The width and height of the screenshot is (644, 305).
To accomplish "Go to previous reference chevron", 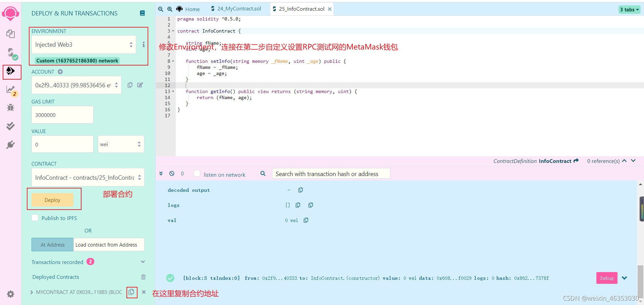I will (624, 161).
